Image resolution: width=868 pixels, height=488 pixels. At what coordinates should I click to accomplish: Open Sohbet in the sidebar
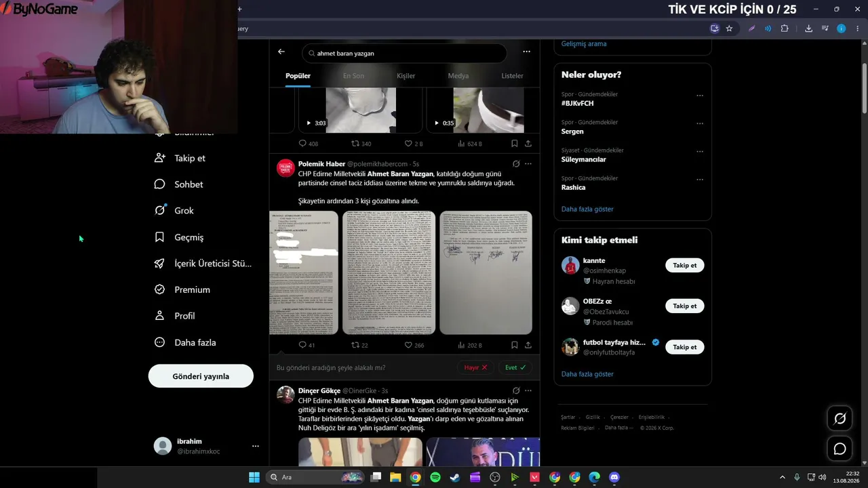point(179,184)
